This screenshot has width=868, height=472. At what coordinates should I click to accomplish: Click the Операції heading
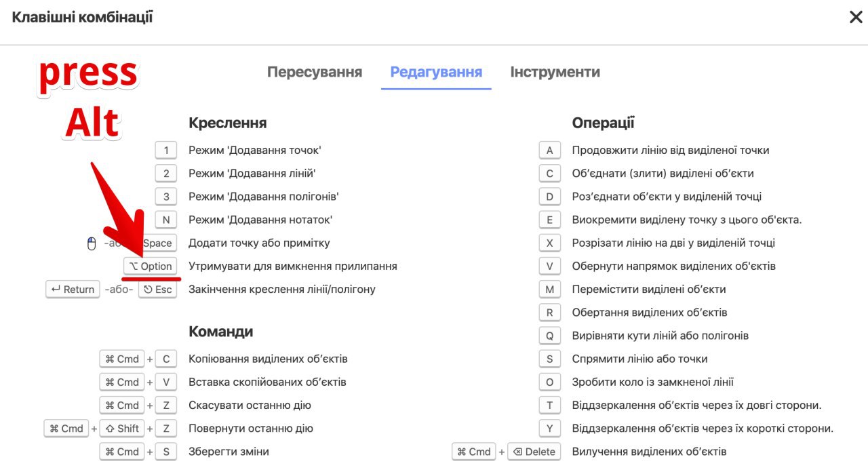click(x=604, y=123)
